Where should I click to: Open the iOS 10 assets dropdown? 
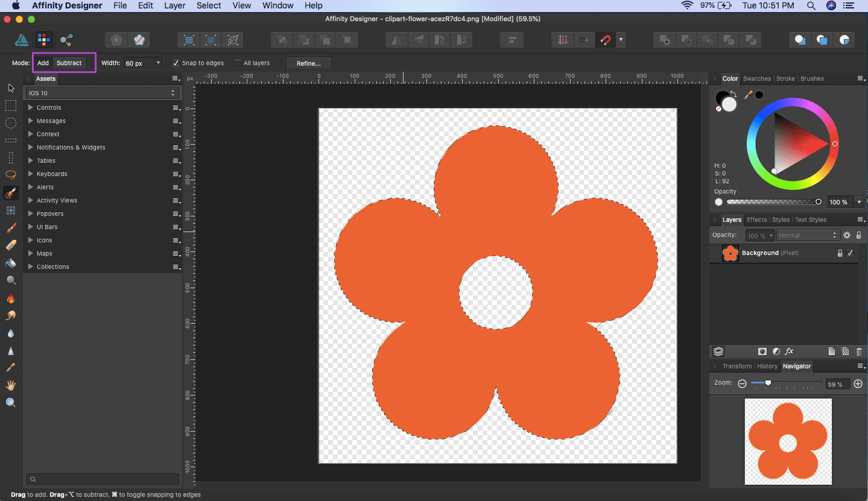point(102,93)
